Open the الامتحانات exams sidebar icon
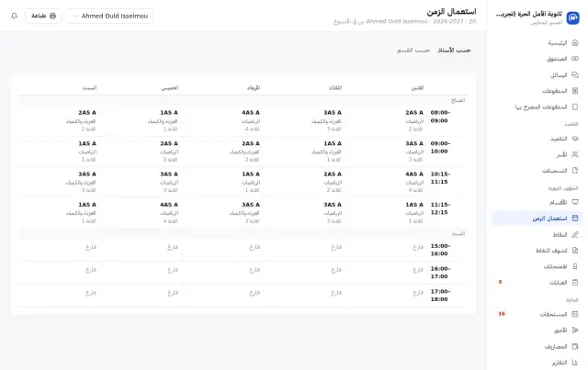 coord(575,266)
